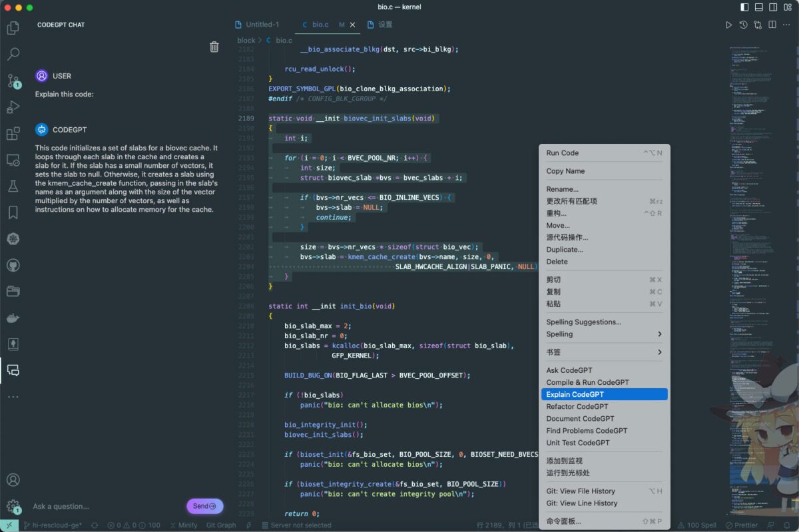The height and width of the screenshot is (532, 799).
Task: Toggle the primary sidebar visibility
Action: click(x=744, y=7)
